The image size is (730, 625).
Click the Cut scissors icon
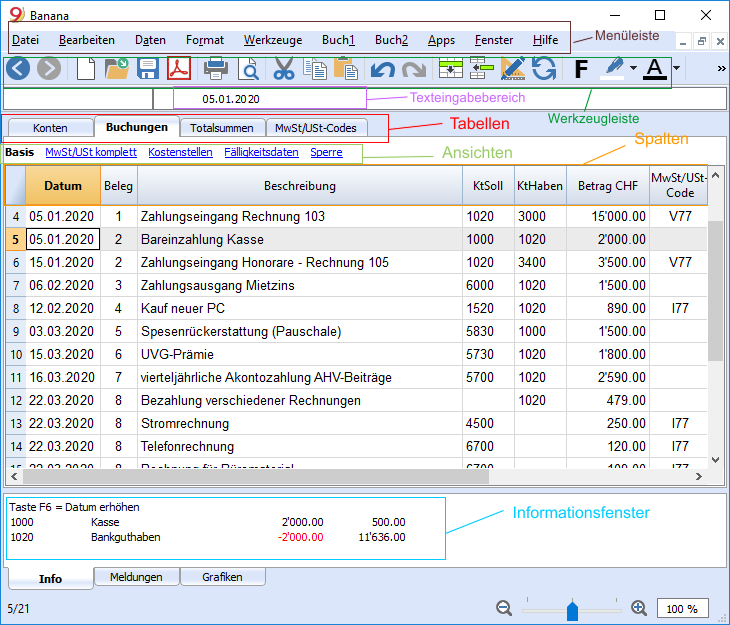284,69
